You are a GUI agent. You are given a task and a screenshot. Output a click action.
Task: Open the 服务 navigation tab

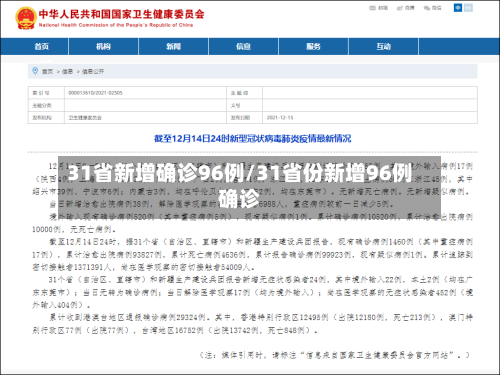pos(313,46)
